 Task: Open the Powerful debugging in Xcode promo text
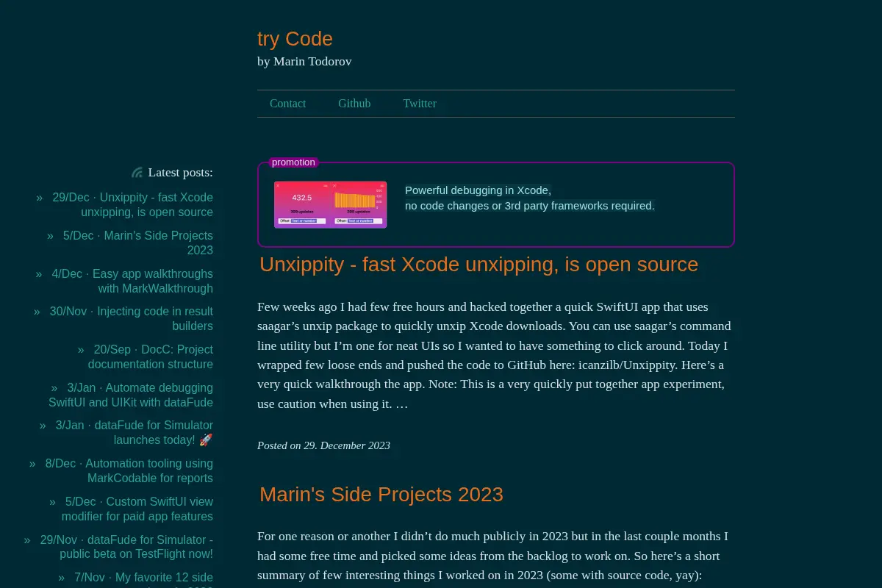point(530,198)
